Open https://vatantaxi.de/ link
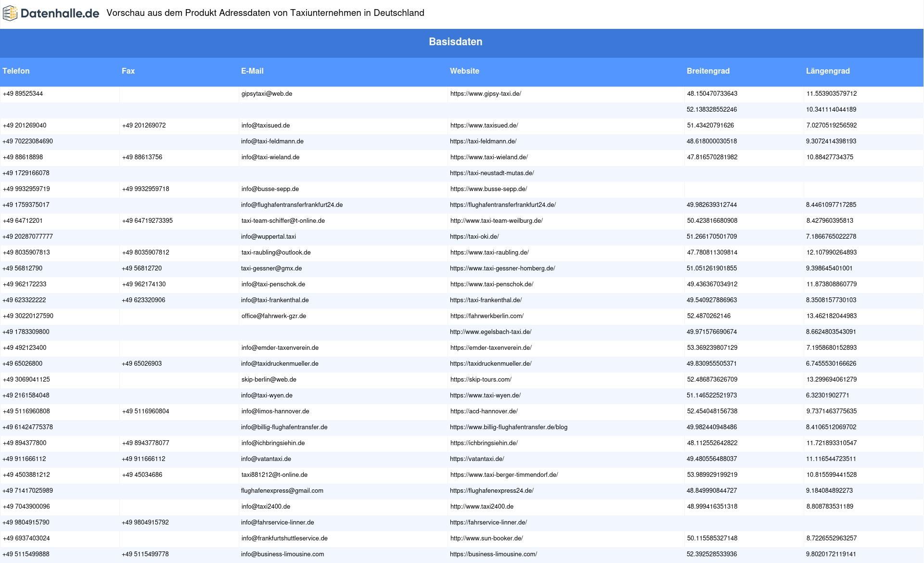This screenshot has width=924, height=563. click(477, 459)
